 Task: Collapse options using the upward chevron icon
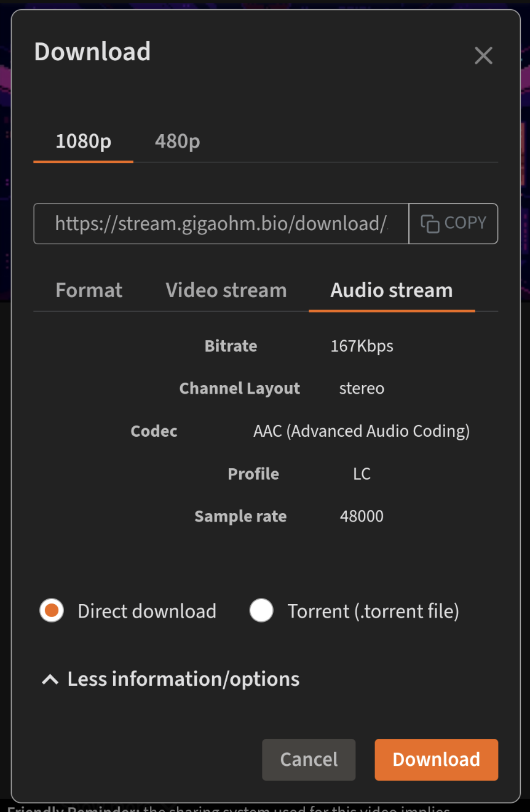click(x=50, y=679)
